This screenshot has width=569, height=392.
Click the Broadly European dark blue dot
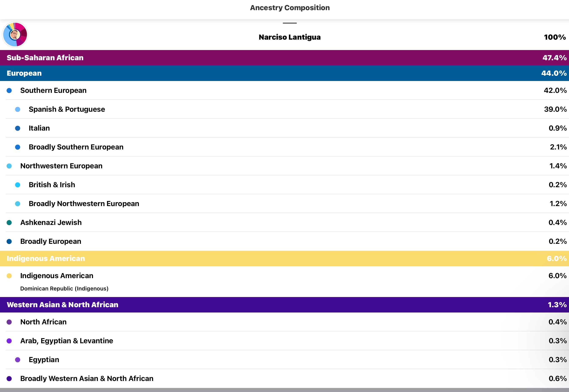pos(9,241)
